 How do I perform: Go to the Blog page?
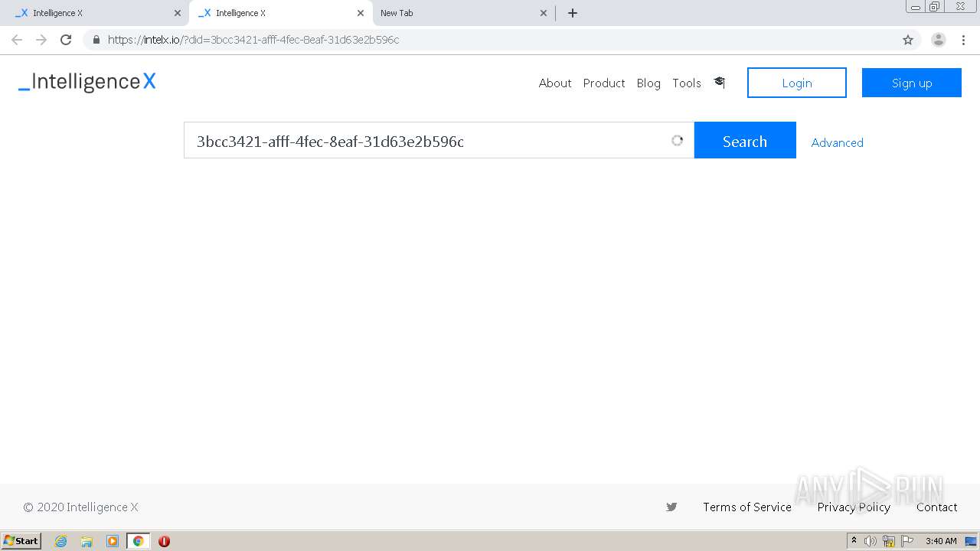pos(648,83)
